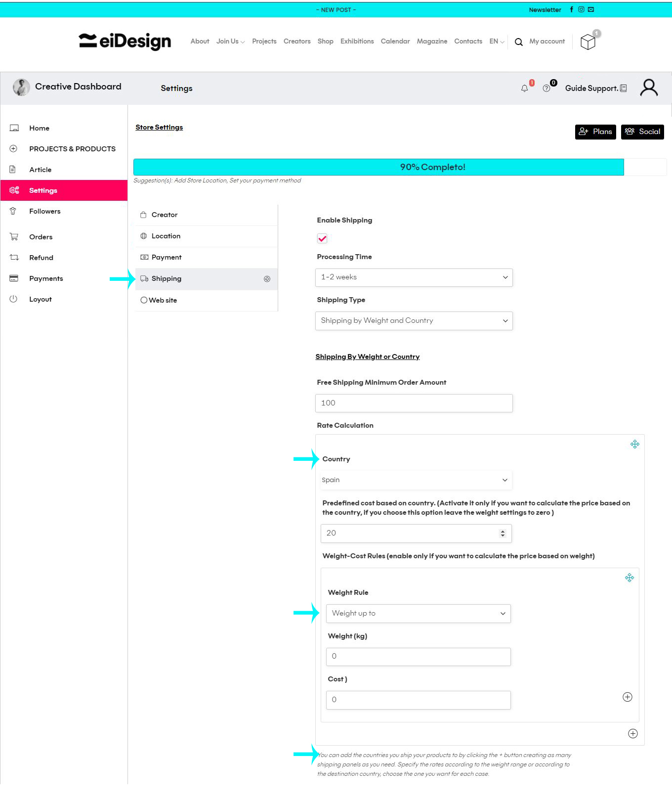Click the Plans button
This screenshot has width=672, height=805.
point(595,132)
